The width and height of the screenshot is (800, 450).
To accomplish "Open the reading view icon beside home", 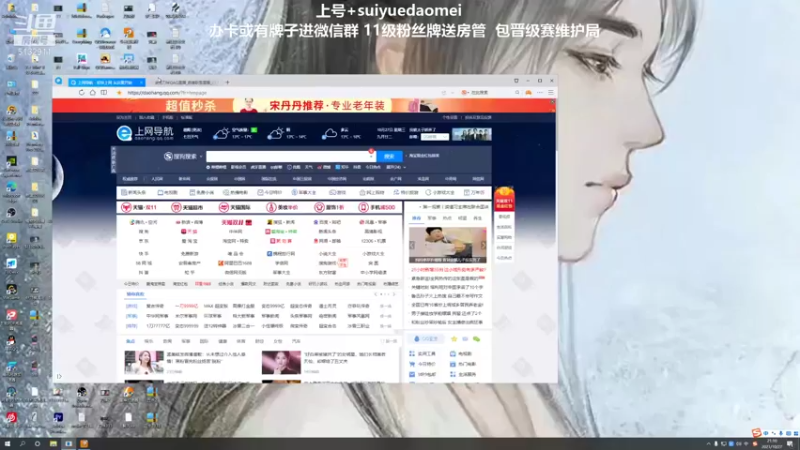I will [104, 93].
